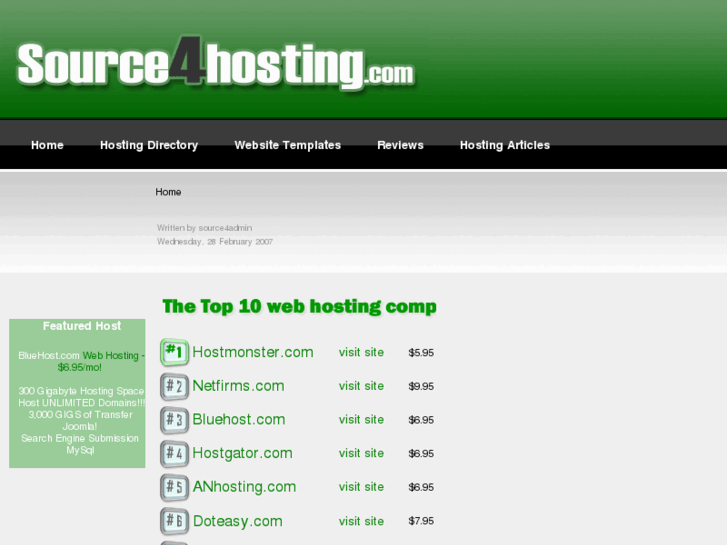Click the #2 rank badge icon
This screenshot has height=545, width=727.
click(174, 386)
